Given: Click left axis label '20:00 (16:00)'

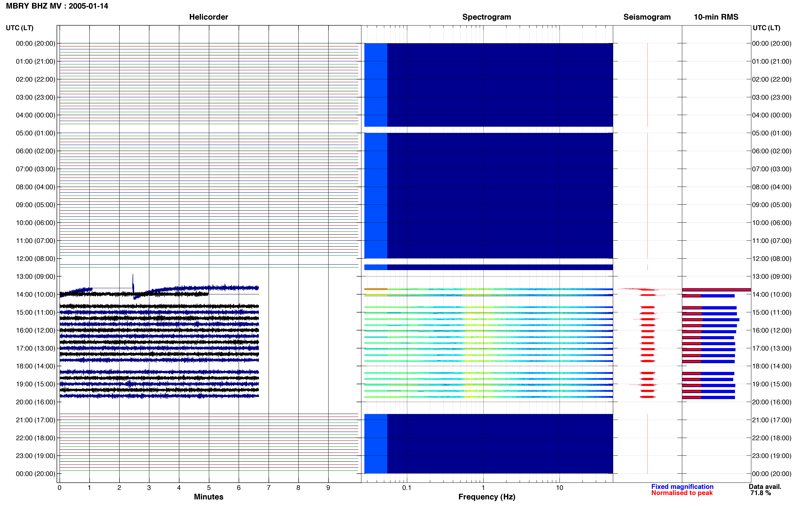Looking at the screenshot, I should tap(35, 402).
